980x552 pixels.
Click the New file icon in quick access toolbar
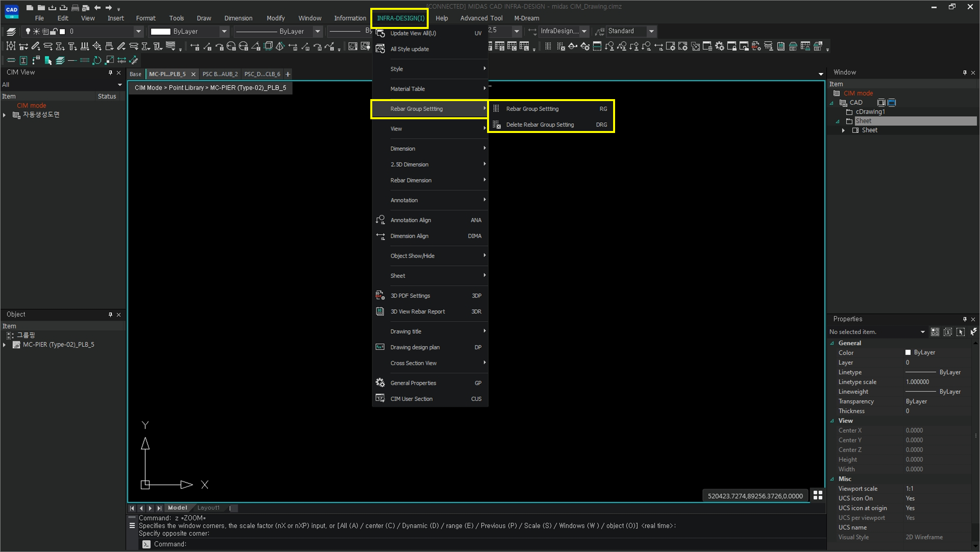click(30, 7)
